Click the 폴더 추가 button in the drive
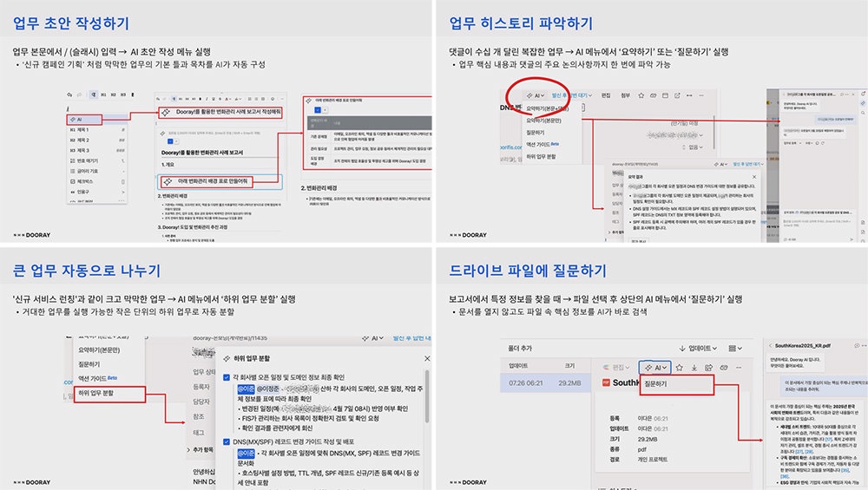868x490 pixels. (520, 349)
